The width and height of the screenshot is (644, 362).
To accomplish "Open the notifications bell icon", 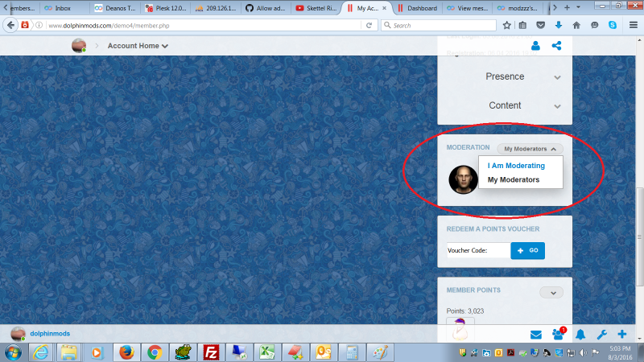I will click(x=580, y=335).
